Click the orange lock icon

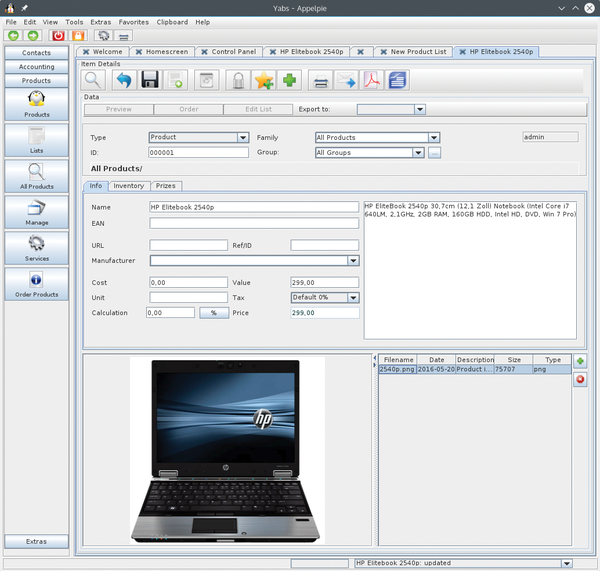tap(78, 36)
